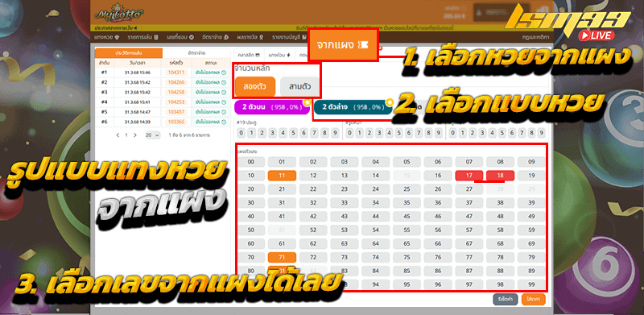Switch to the คลาสสิก betting tab
The height and width of the screenshot is (315, 644).
pyautogui.click(x=249, y=55)
